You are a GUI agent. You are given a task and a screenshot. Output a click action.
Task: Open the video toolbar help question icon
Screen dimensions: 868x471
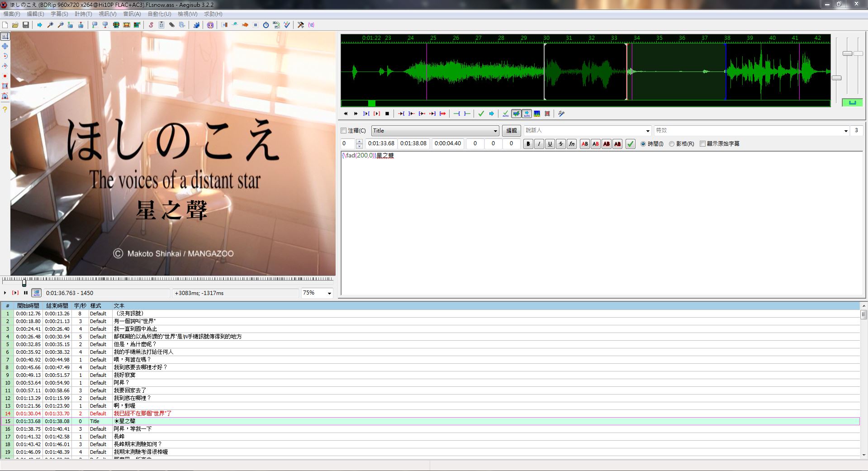pyautogui.click(x=5, y=109)
